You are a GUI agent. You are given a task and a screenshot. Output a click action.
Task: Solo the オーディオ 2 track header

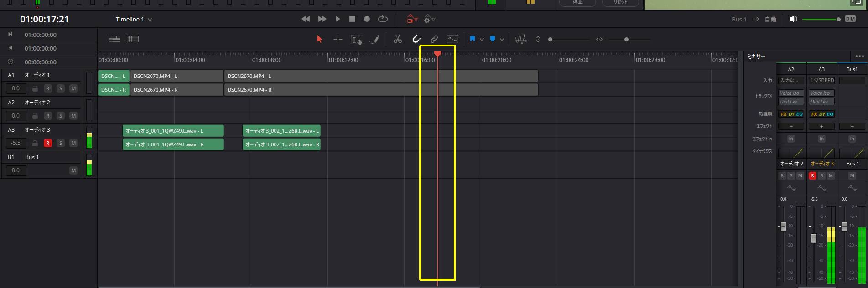60,116
